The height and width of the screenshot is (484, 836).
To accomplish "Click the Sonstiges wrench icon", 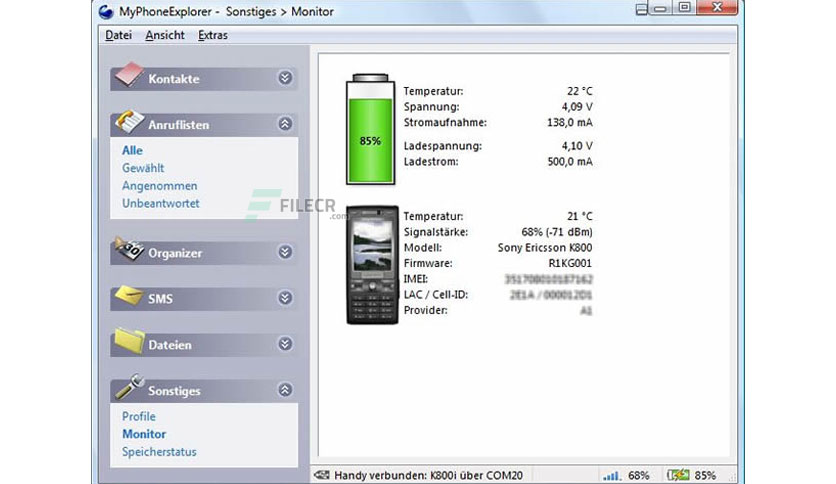I will (129, 387).
